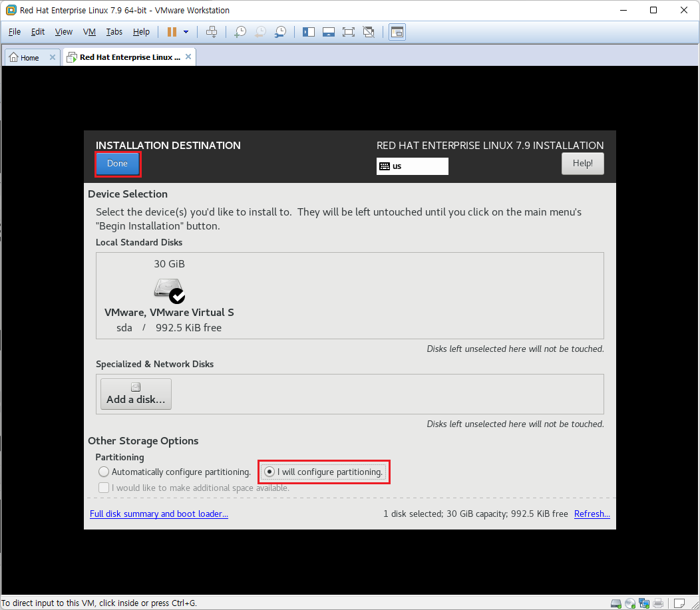Click the printer status icon
This screenshot has height=610, width=700.
tap(658, 603)
